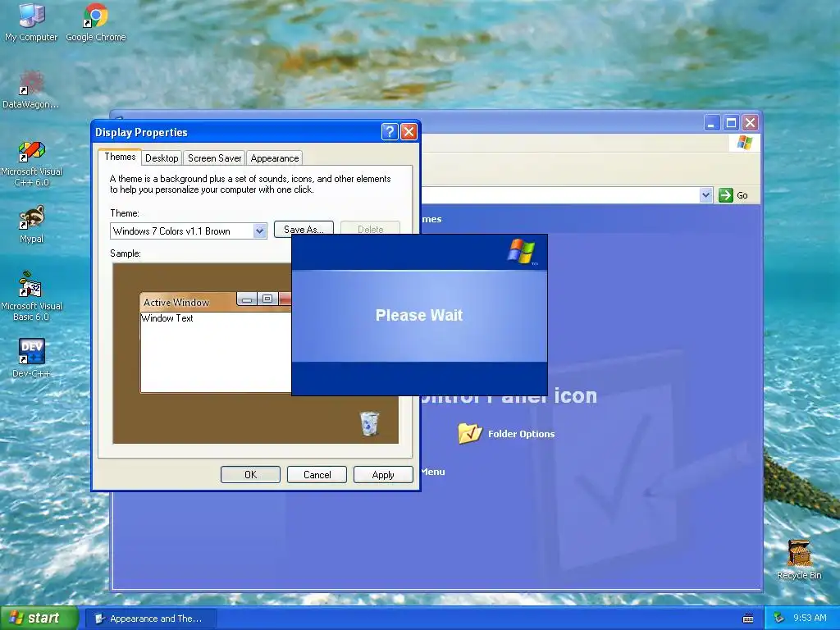Click the Display Properties title bar
Image resolution: width=840 pixels, height=630 pixels.
pyautogui.click(x=235, y=132)
